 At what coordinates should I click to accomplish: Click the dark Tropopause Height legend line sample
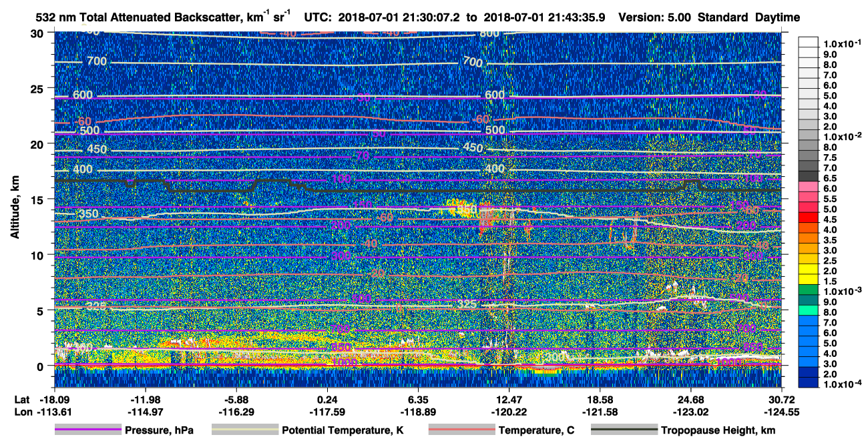click(624, 430)
